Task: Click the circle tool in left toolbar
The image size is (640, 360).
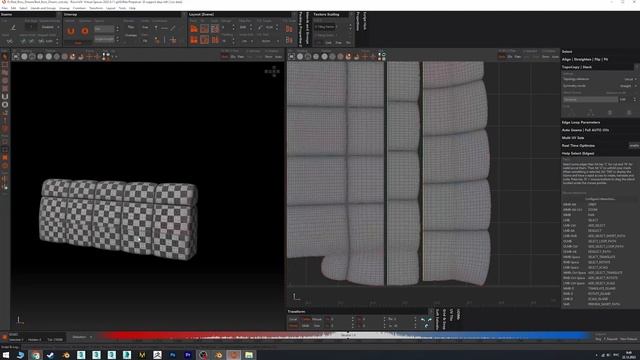Action: [x=5, y=104]
